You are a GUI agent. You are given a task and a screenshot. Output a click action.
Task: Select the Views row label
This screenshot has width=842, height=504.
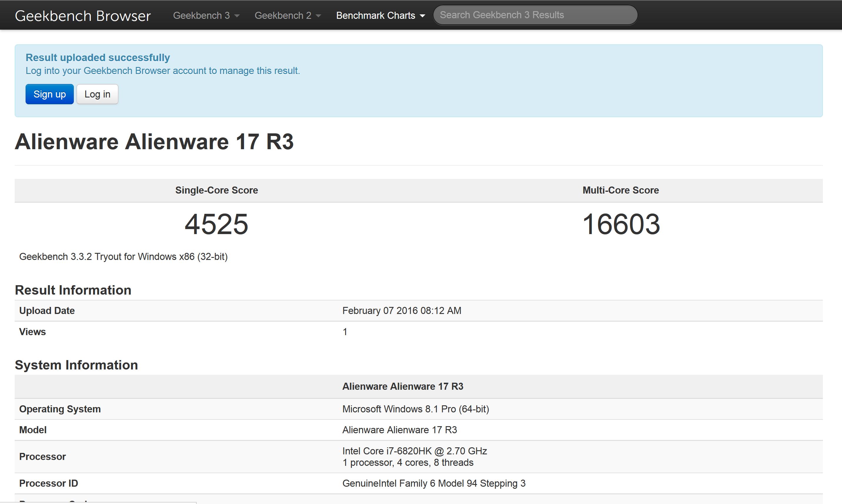tap(32, 332)
